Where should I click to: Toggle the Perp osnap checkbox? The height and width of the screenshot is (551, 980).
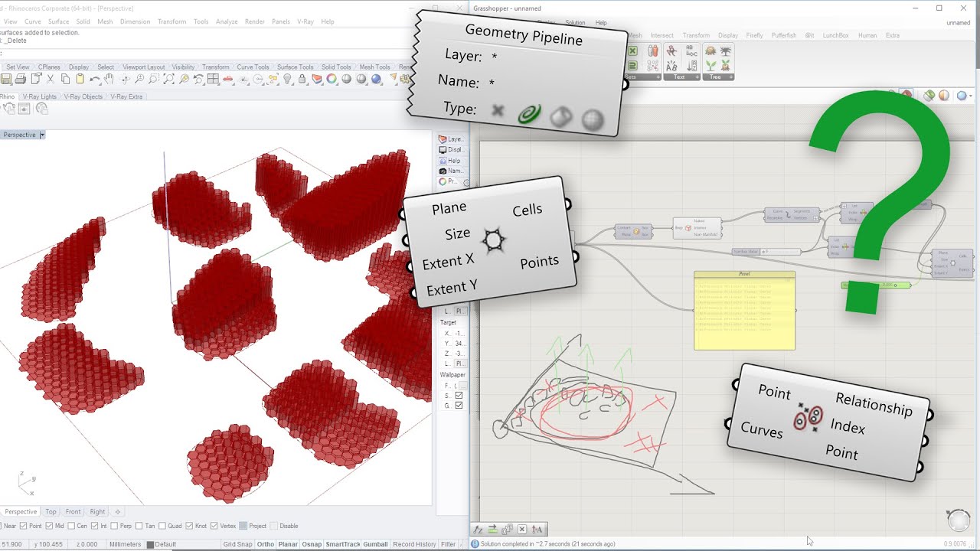click(113, 526)
